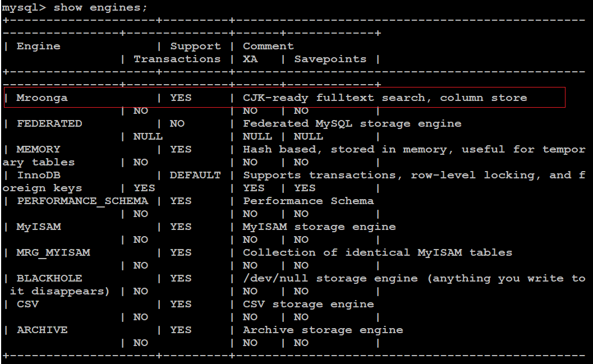Click the wrapped text 'ary tables'

[39, 163]
